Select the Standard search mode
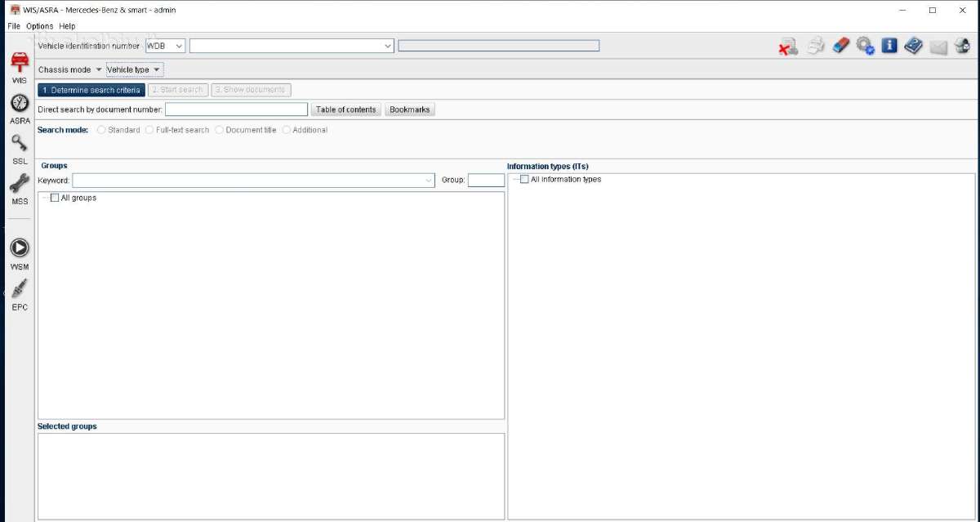This screenshot has width=980, height=522. coord(101,130)
